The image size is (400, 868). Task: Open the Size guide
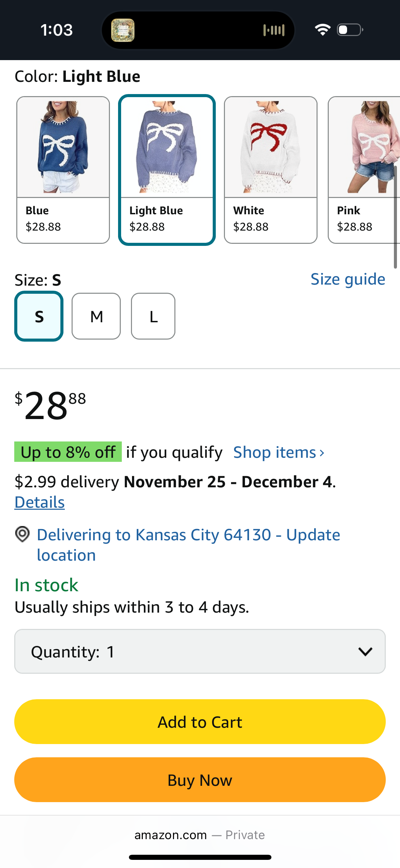click(x=348, y=279)
